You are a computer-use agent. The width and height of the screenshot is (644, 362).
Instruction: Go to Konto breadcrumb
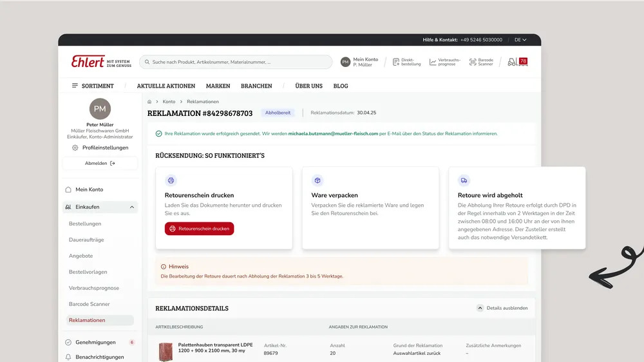[169, 102]
